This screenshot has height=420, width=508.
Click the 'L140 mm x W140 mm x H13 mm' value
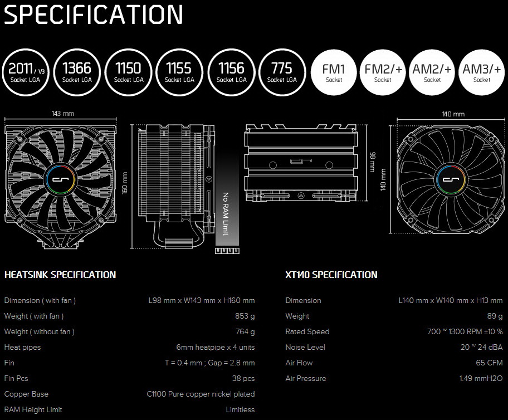pyautogui.click(x=451, y=300)
